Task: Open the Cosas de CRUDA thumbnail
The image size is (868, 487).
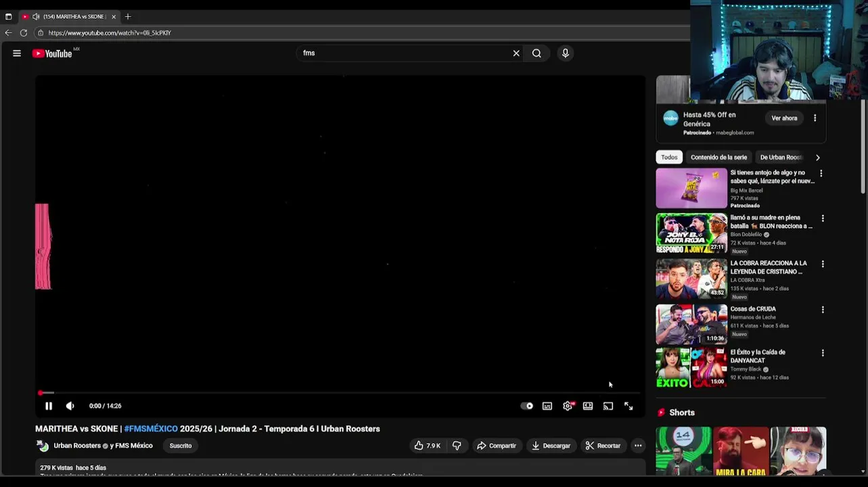Action: tap(691, 324)
